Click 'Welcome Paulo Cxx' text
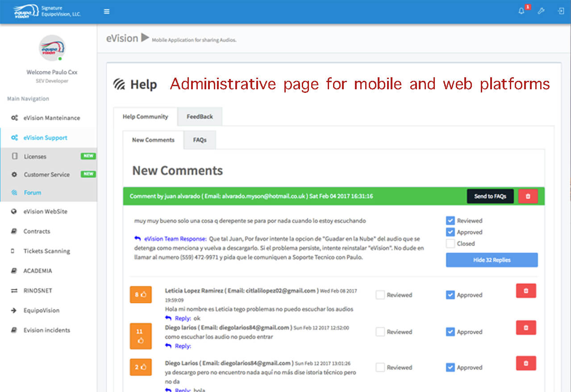 (x=52, y=72)
